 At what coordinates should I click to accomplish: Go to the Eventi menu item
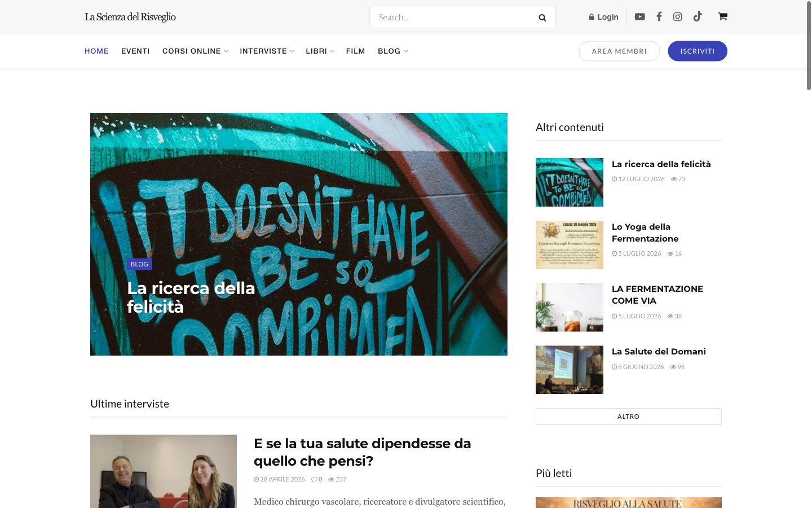135,51
